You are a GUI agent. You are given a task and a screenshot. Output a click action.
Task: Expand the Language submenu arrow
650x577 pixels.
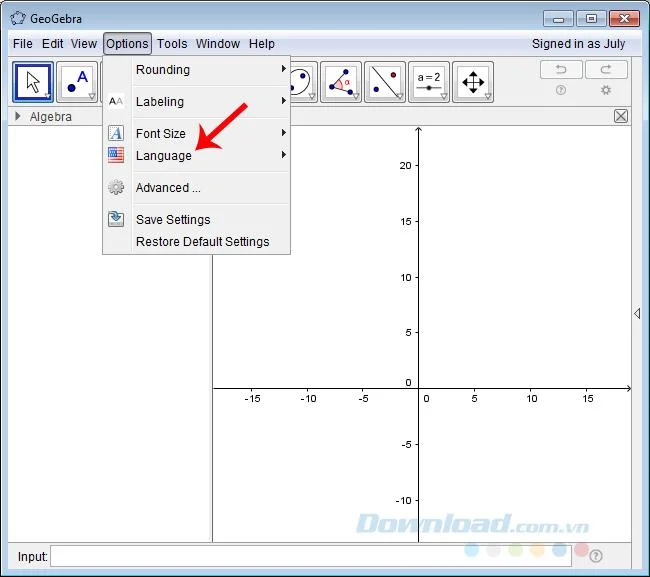pyautogui.click(x=284, y=155)
